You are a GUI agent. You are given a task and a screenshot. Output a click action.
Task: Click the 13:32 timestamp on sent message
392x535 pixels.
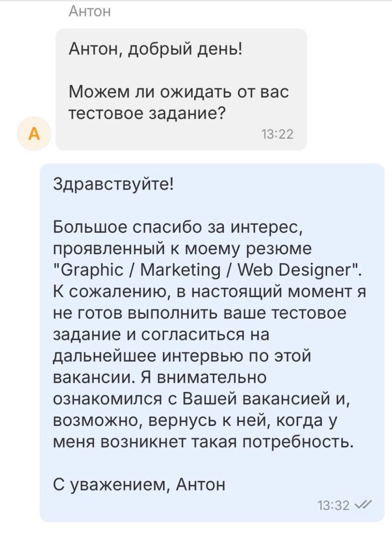(x=333, y=506)
